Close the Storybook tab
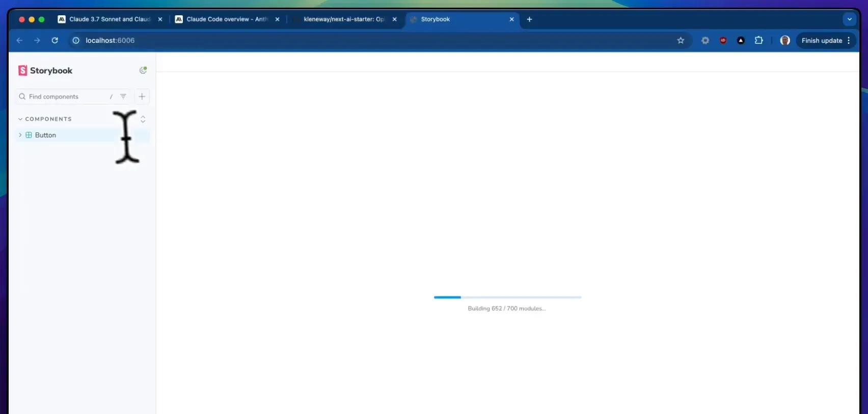The height and width of the screenshot is (414, 868). [512, 19]
